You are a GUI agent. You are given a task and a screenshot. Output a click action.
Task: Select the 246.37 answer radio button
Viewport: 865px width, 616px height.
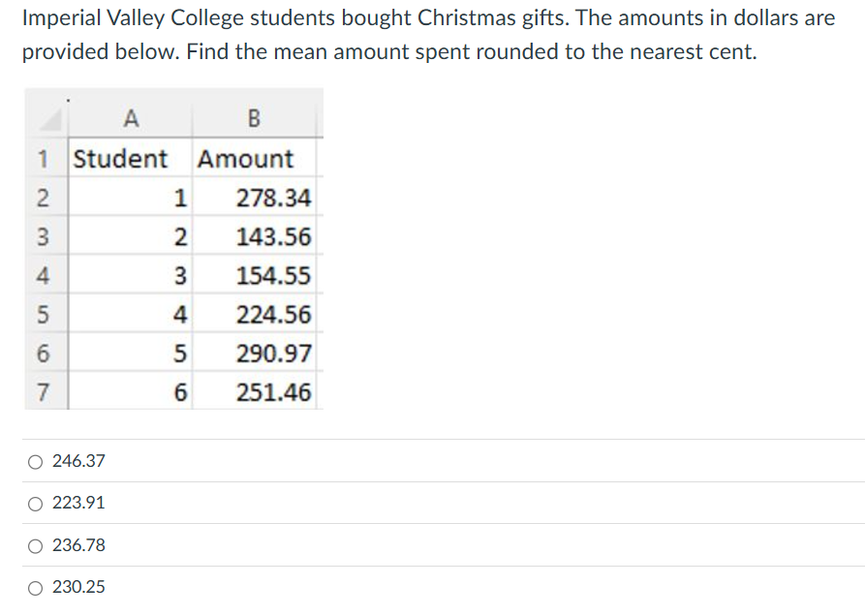pyautogui.click(x=34, y=461)
